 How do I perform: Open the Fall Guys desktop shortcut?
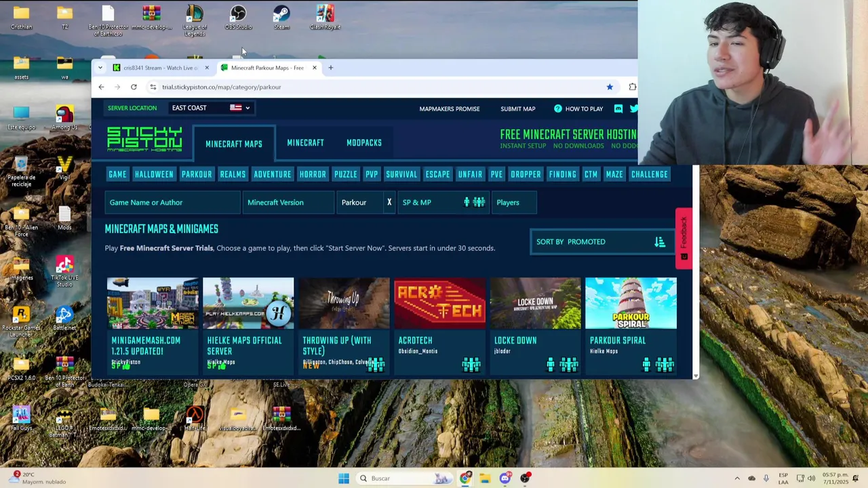[x=21, y=419]
